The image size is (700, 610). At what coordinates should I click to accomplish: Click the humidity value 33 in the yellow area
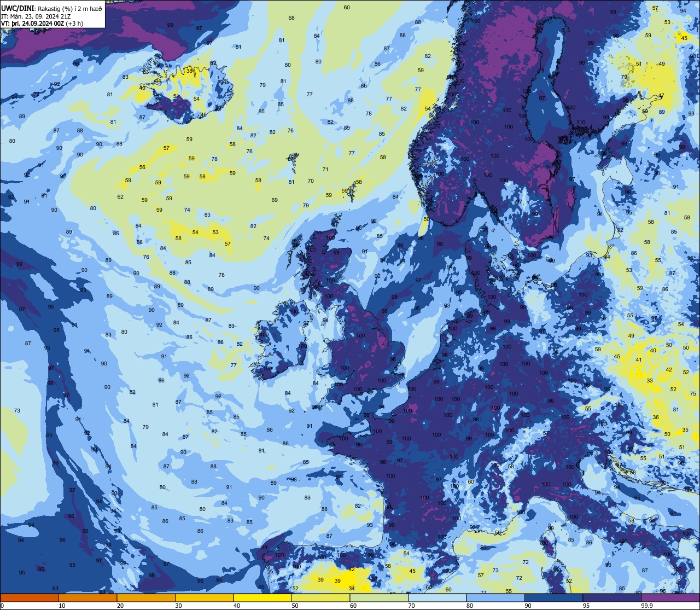click(x=650, y=380)
